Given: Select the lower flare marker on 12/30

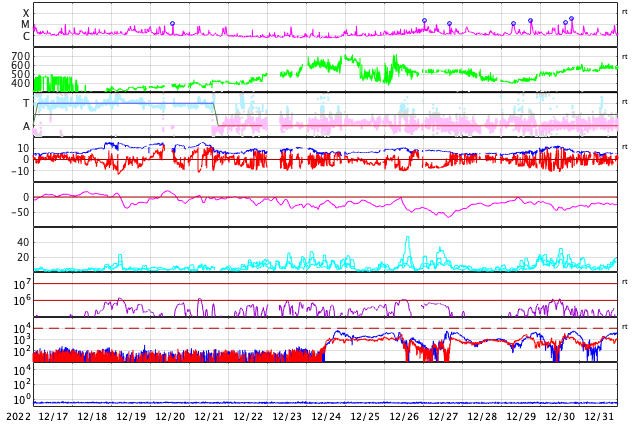Looking at the screenshot, I should point(565,23).
